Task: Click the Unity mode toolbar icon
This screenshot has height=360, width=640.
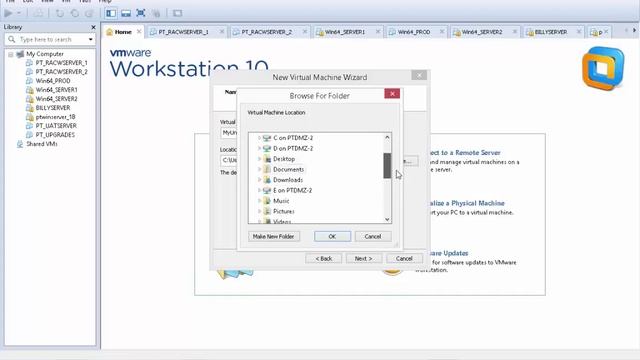Action: point(156,13)
